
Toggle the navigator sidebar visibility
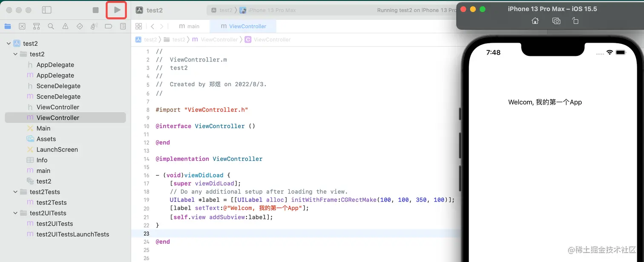47,10
